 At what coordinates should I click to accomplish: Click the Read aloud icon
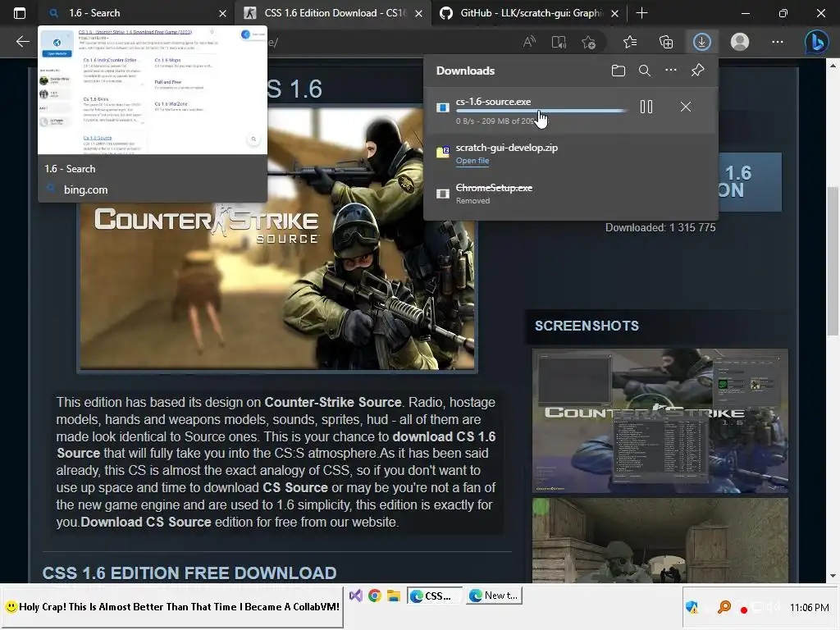529,42
